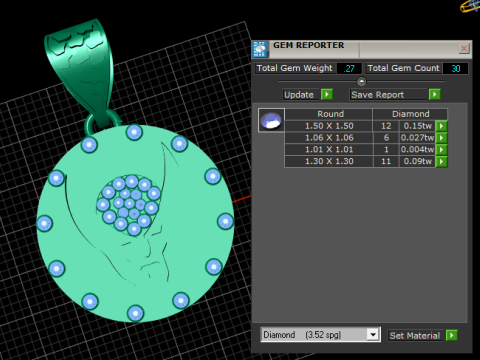Click the Update button

point(301,95)
